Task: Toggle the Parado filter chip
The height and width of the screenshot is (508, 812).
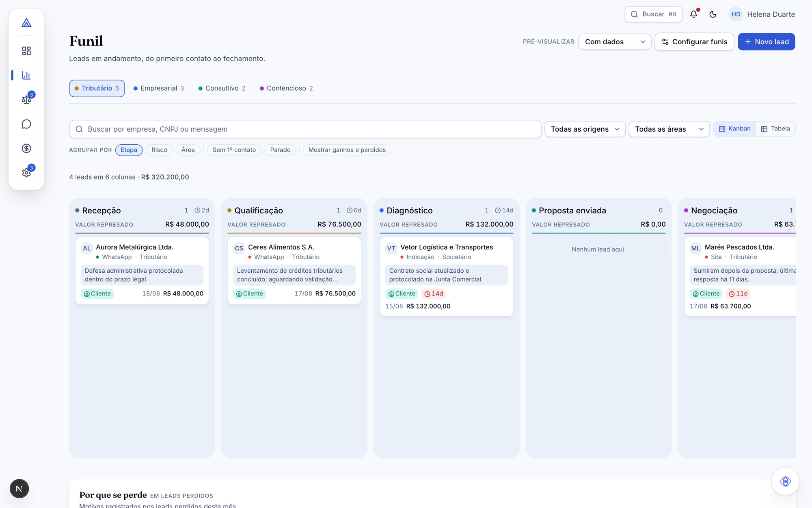Action: 280,150
